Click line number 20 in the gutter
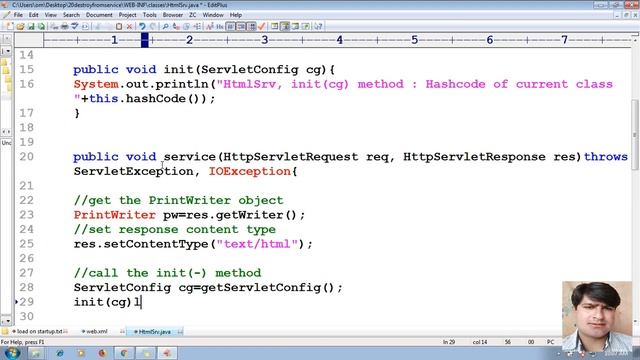 (x=27, y=157)
